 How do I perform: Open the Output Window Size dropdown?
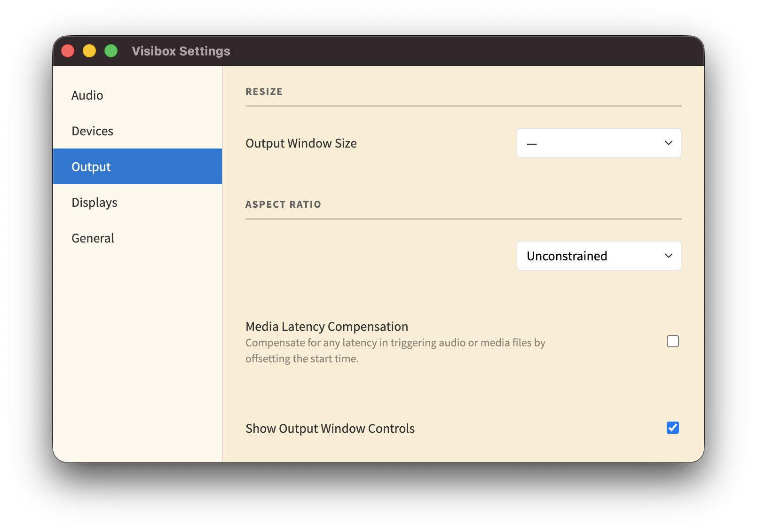pyautogui.click(x=599, y=143)
